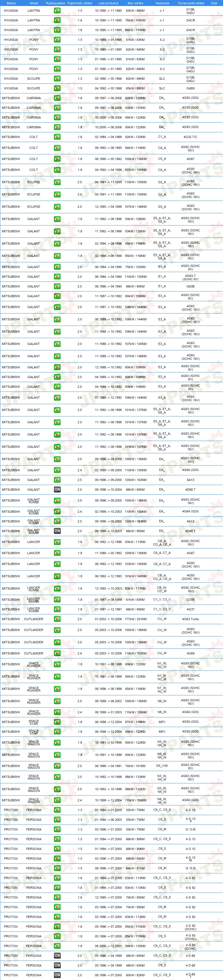The width and height of the screenshot is (223, 980).
Task: Click petrol icon in Space Star 87kW / 118KM row
Action: click(57, 722)
